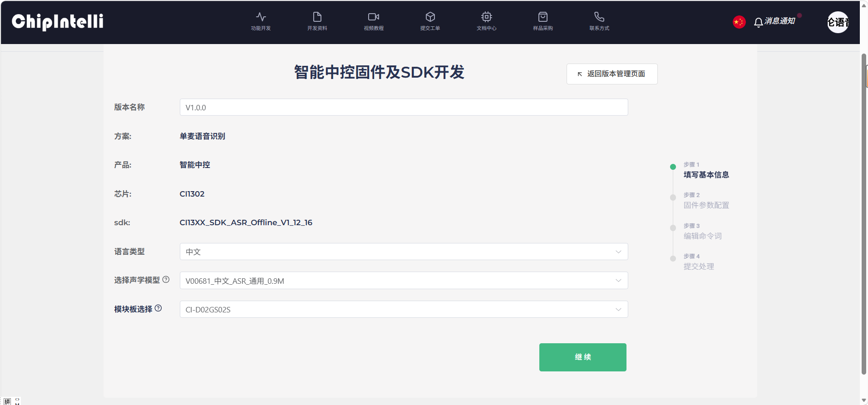Viewport: 868px width, 405px height.
Task: Select step 4 提交处理
Action: (699, 267)
